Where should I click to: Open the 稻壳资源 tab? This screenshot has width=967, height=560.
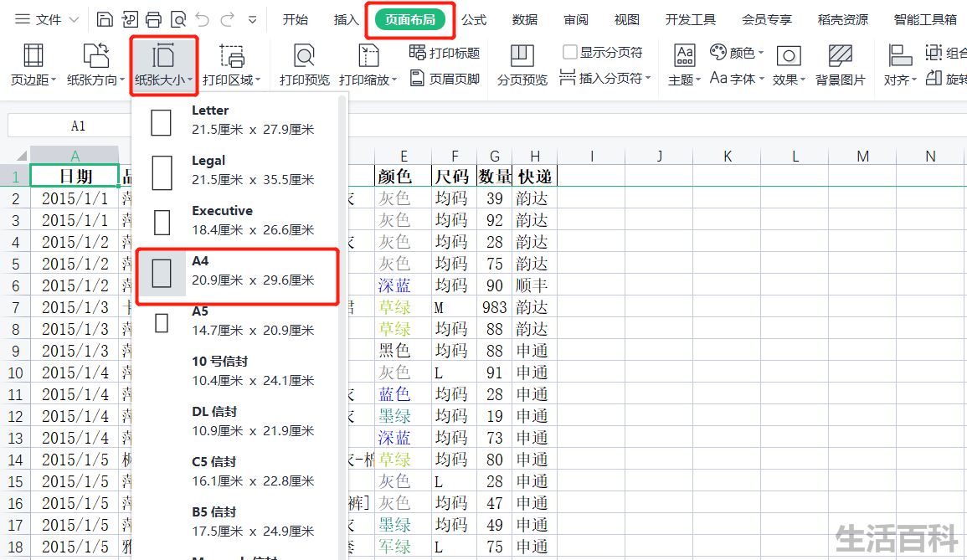coord(842,20)
